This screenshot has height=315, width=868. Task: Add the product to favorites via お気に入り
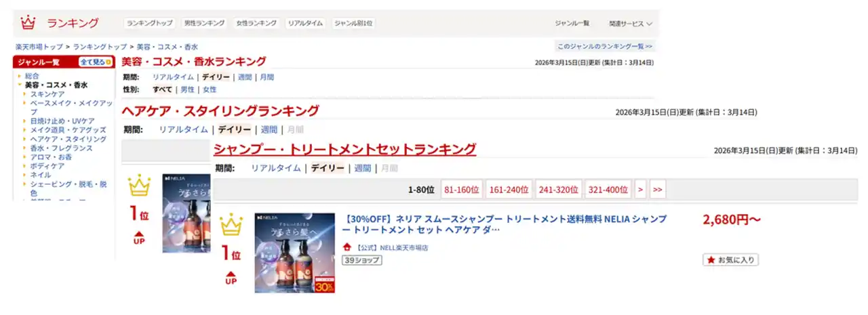coord(730,260)
